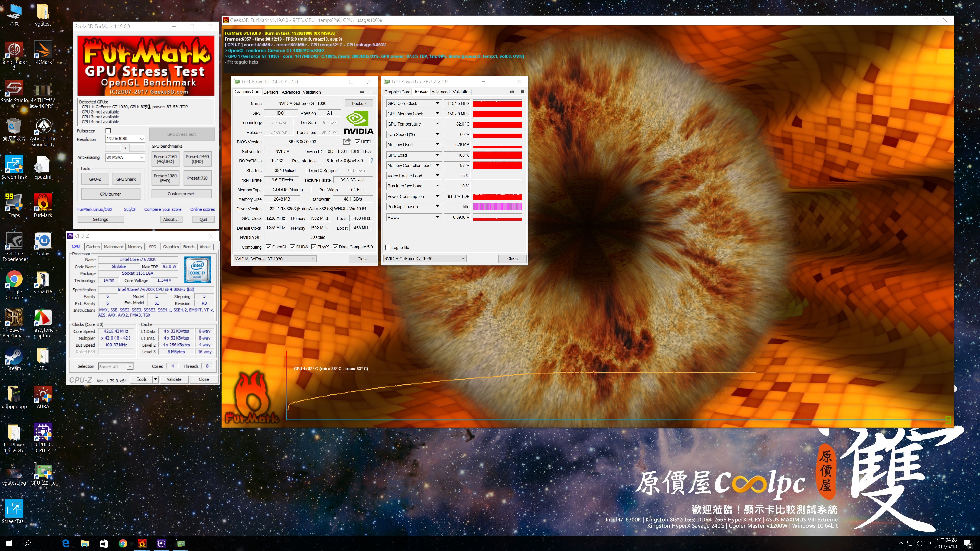Image resolution: width=980 pixels, height=551 pixels.
Task: Open the Heaven Benchmark desktop icon
Action: pyautogui.click(x=14, y=323)
